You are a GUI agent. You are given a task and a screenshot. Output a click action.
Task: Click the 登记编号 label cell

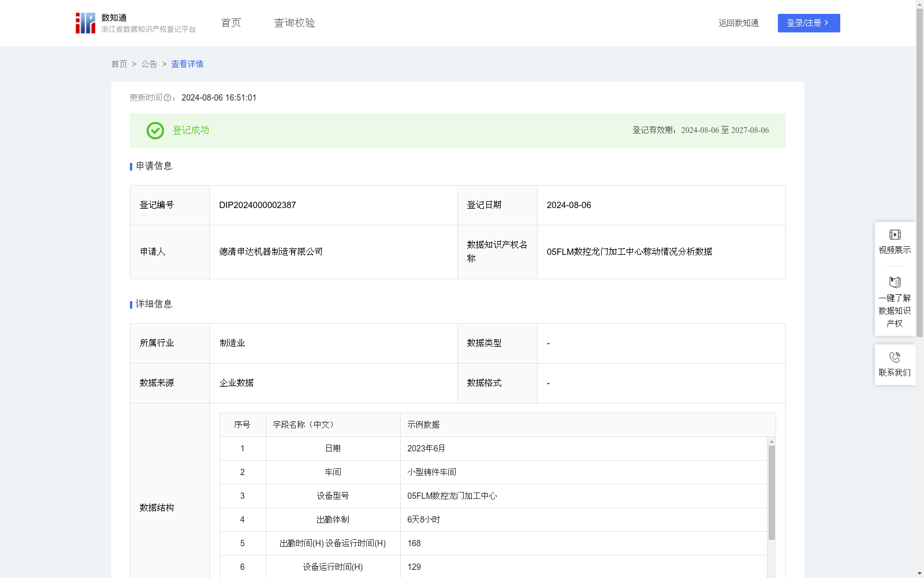170,205
